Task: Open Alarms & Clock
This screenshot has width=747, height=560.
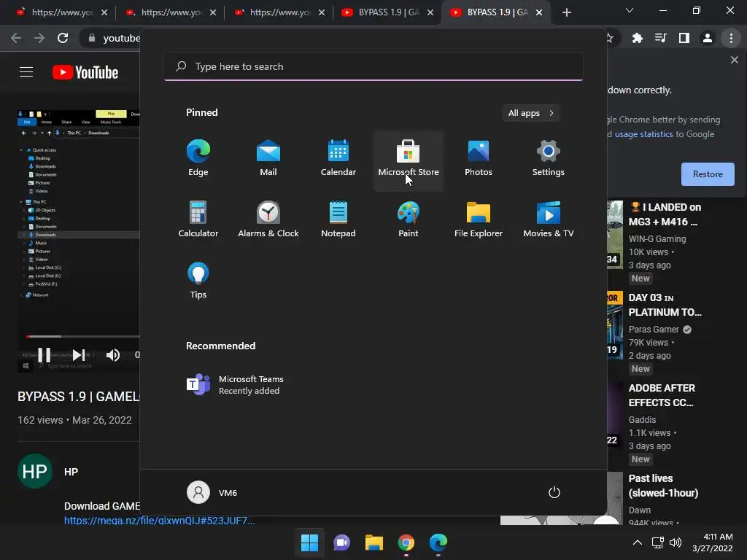Action: [x=268, y=219]
